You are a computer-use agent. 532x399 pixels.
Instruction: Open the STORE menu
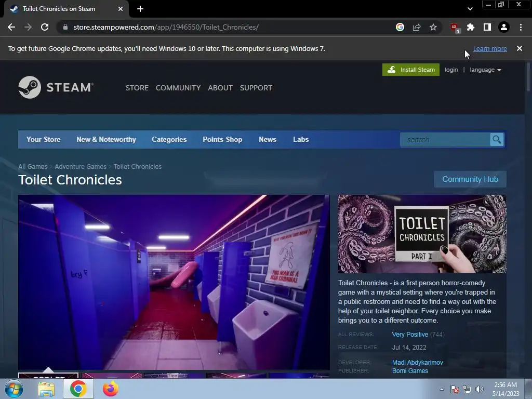click(x=137, y=88)
